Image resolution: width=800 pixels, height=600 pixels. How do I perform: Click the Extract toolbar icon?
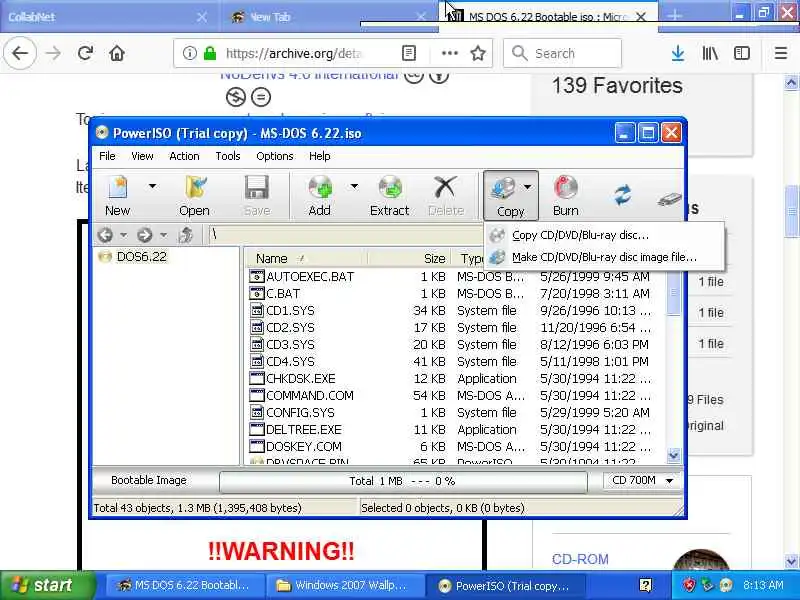pos(389,196)
